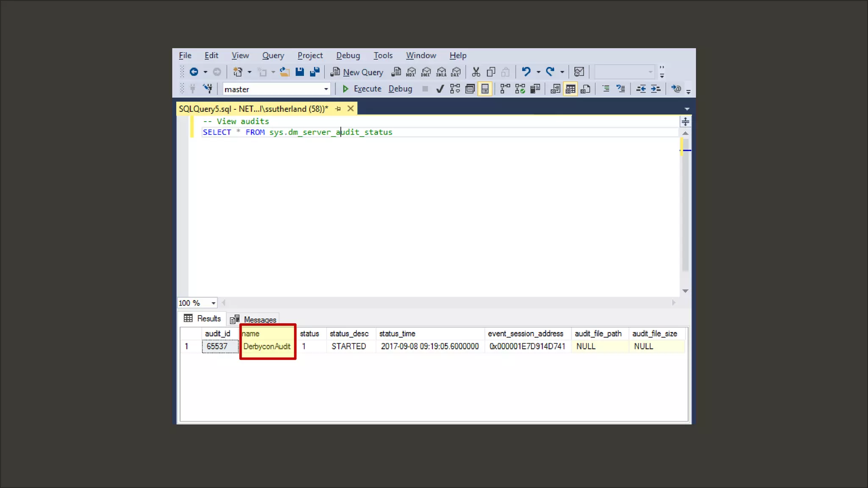Click the Save All icon
The width and height of the screenshot is (868, 488).
point(314,72)
